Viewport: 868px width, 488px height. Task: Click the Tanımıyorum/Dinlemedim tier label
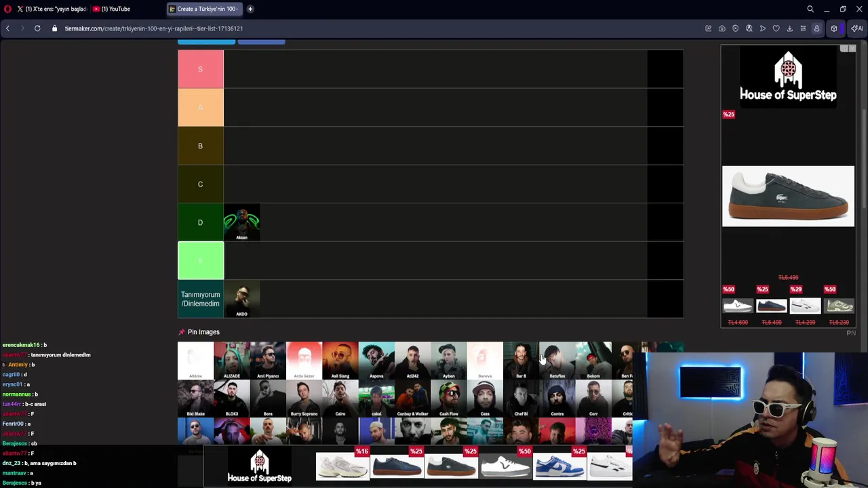point(200,299)
